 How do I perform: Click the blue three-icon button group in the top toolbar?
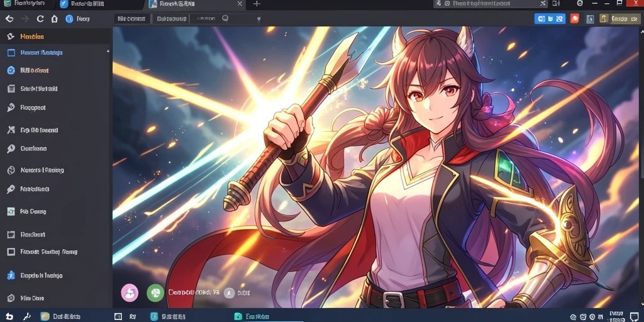point(550,18)
